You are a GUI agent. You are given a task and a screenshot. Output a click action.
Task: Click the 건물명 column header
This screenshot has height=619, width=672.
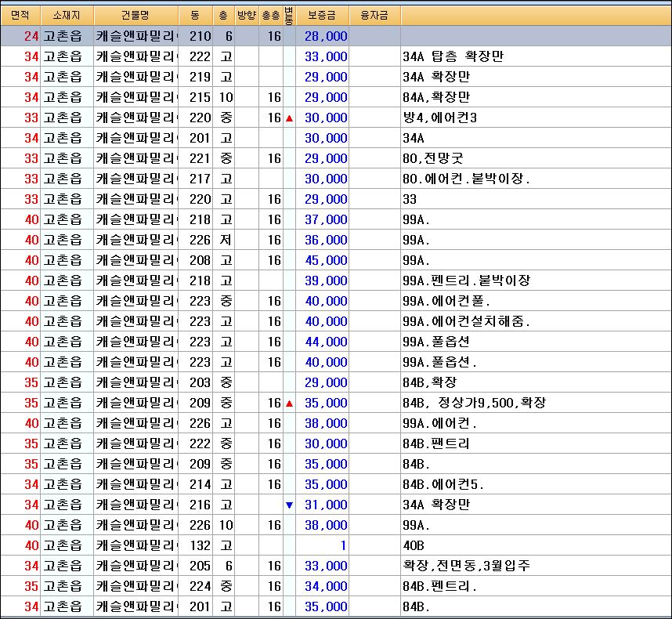tap(135, 16)
